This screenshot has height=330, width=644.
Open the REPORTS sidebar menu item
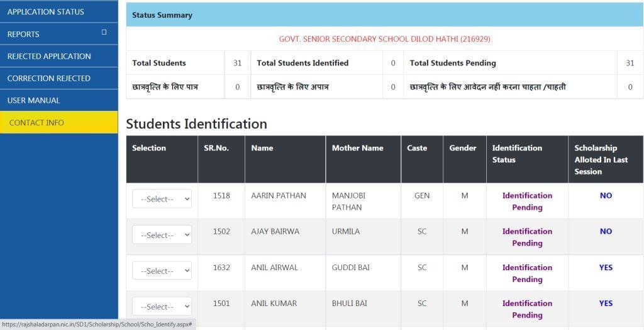(x=23, y=34)
